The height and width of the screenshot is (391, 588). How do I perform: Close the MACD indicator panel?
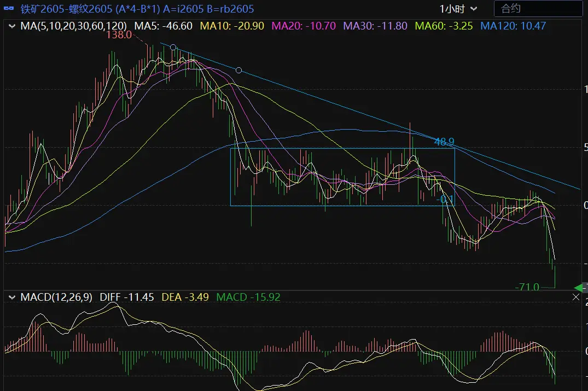click(575, 297)
